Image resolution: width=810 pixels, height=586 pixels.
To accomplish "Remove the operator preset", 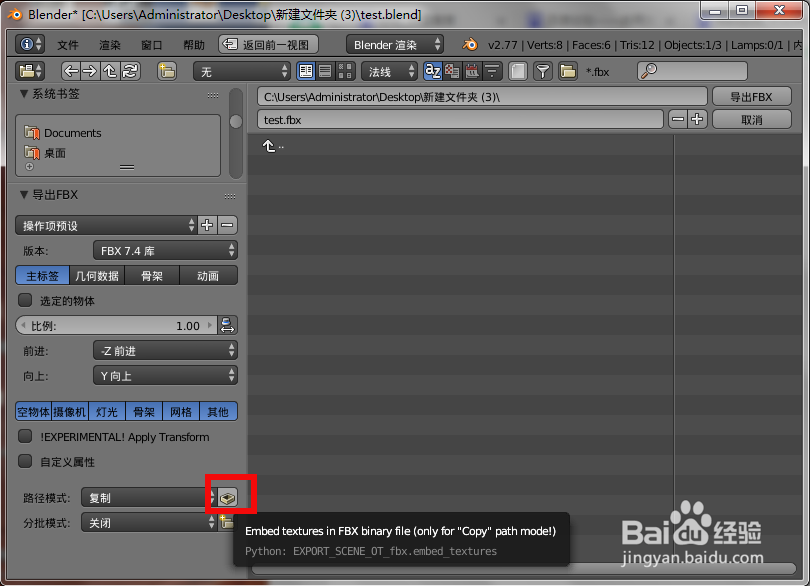I will pos(227,225).
